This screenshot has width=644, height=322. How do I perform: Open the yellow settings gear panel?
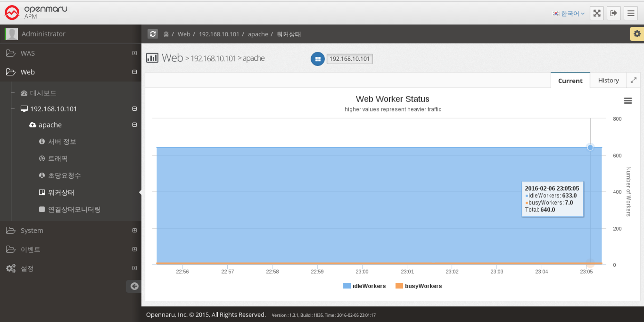point(637,34)
